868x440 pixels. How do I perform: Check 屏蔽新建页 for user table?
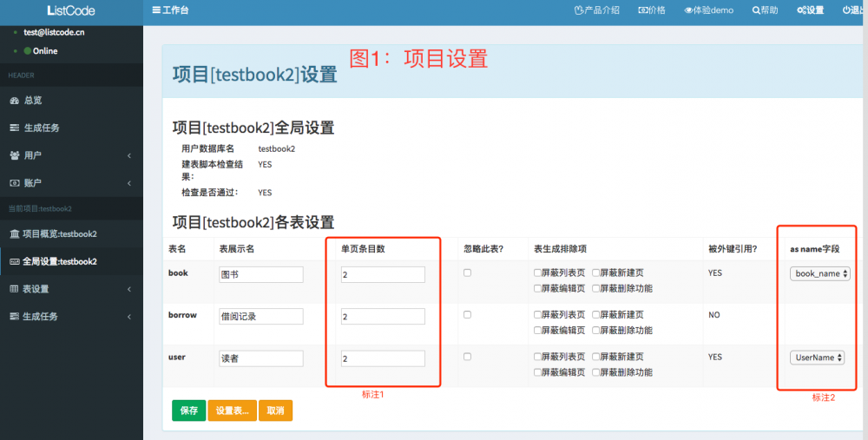tap(595, 357)
